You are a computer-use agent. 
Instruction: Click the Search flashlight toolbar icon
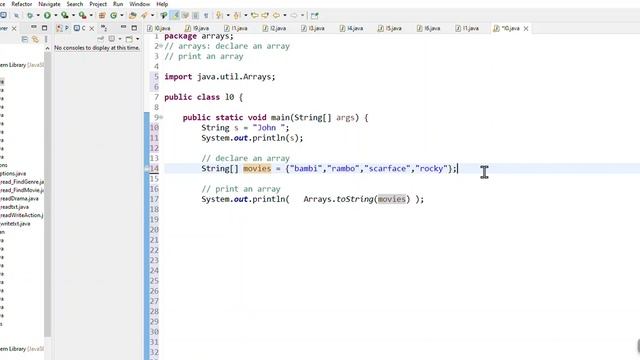[144, 16]
